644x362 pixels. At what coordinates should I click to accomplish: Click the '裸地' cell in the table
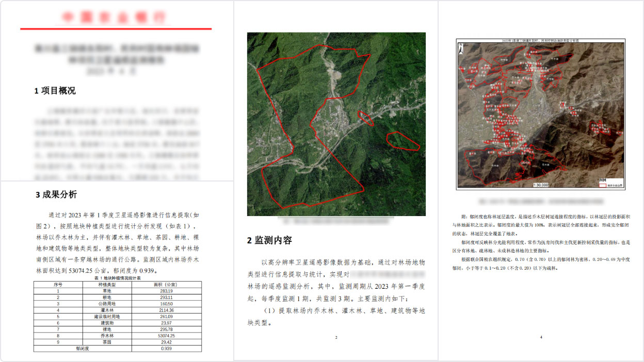pyautogui.click(x=107, y=329)
